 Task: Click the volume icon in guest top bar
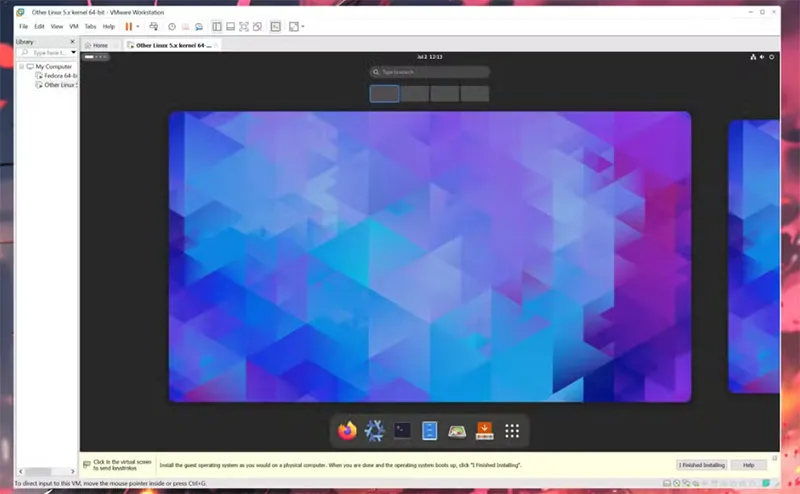(x=762, y=57)
